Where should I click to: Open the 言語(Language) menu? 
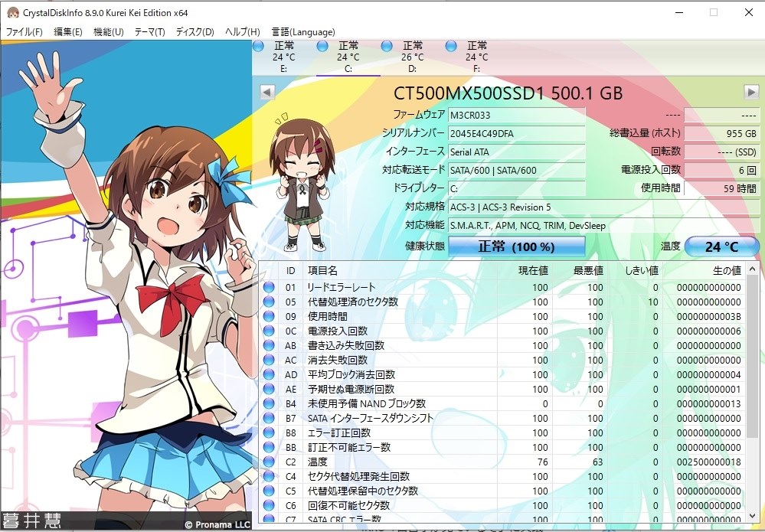tap(303, 32)
